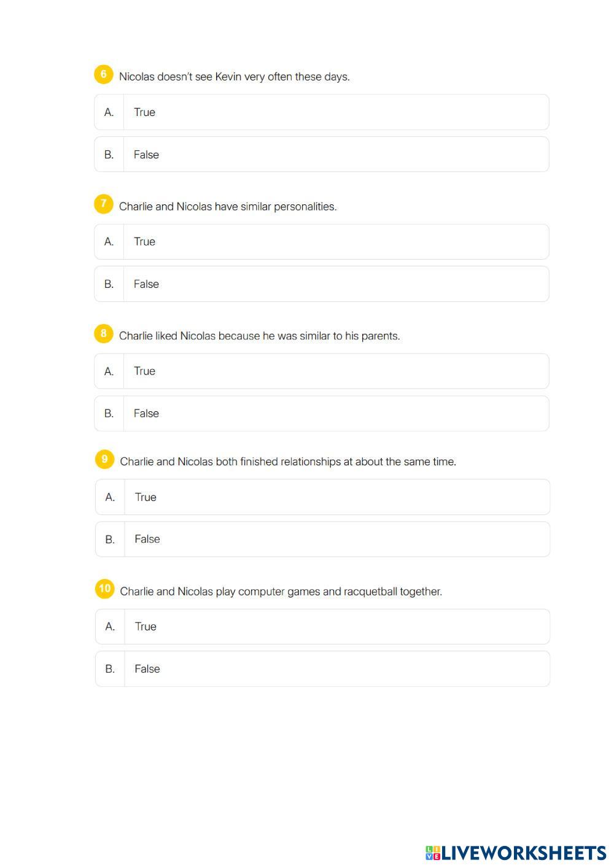Click the yellow number 9 badge

pos(104,459)
